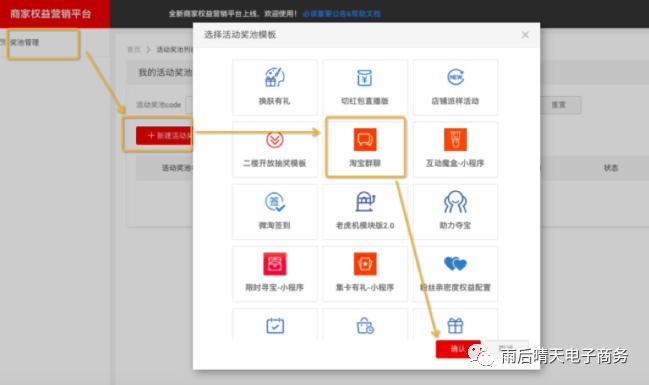Screen dimensions: 649x385
Task: Pick the 集卡有礼-小程序 icon
Action: point(365,264)
